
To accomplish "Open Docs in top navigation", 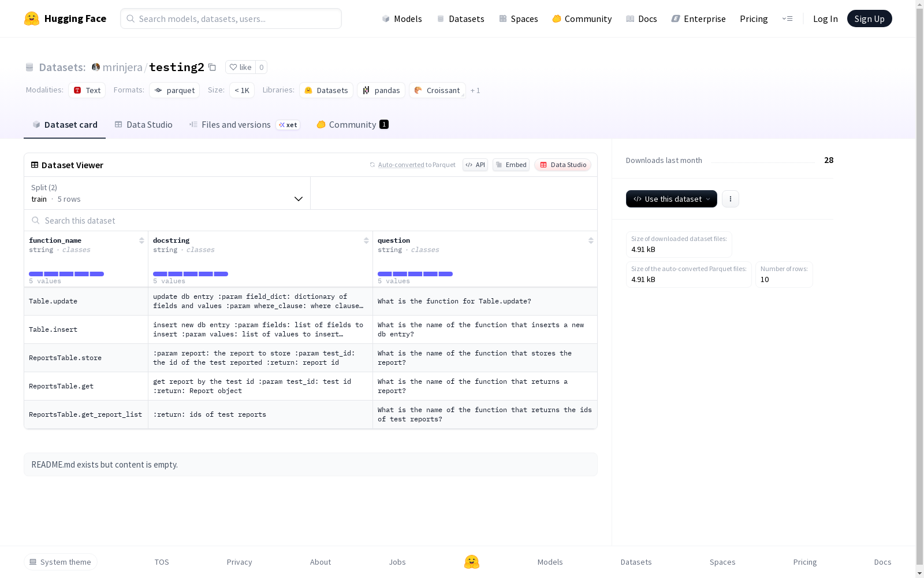I will (642, 18).
